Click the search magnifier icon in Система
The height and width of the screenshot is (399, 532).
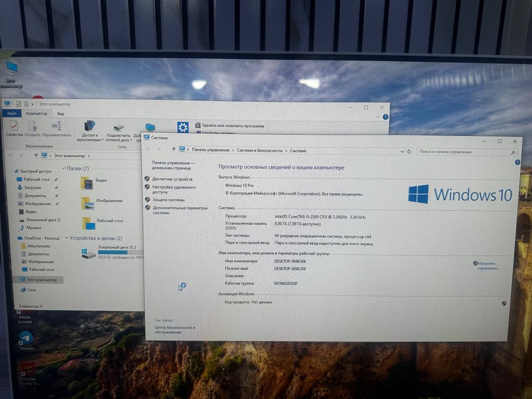point(513,153)
